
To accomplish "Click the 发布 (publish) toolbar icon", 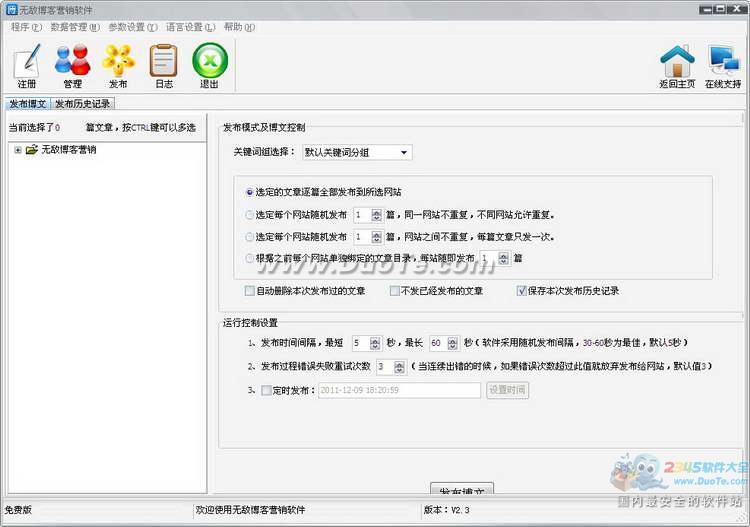I will [x=118, y=66].
